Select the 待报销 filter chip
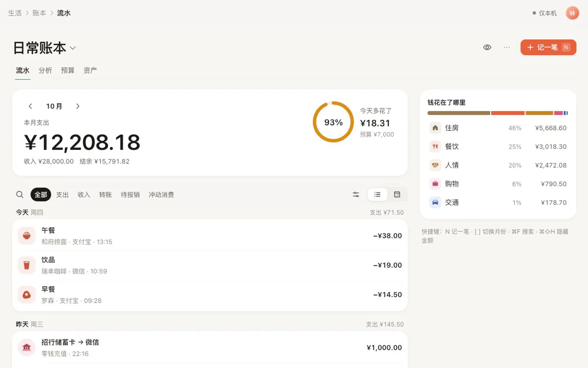Screen dimensions: 588x368 click(130, 195)
